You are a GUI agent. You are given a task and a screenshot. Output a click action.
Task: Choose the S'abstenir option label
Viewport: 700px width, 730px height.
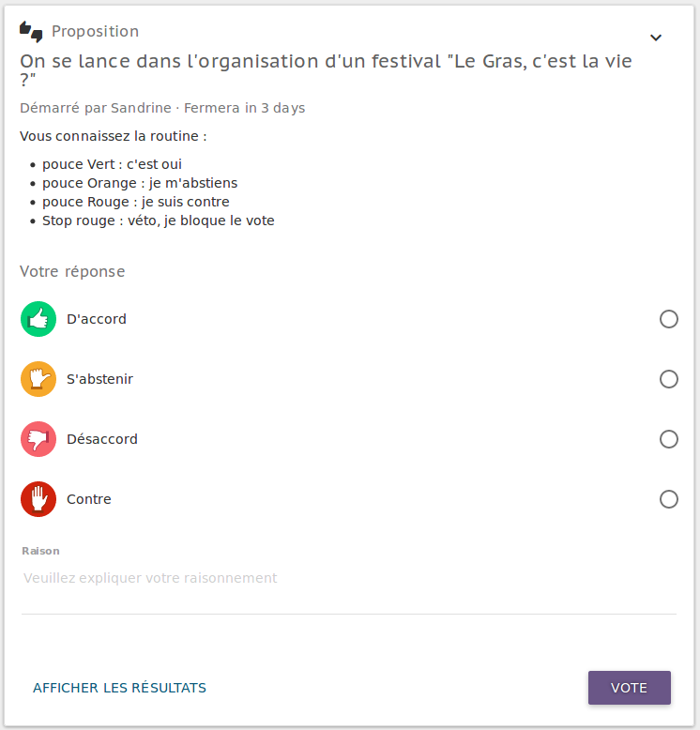[x=99, y=379]
